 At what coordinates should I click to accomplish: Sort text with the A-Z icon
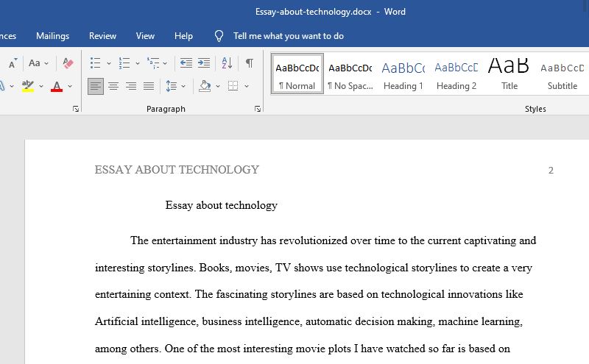(x=227, y=63)
